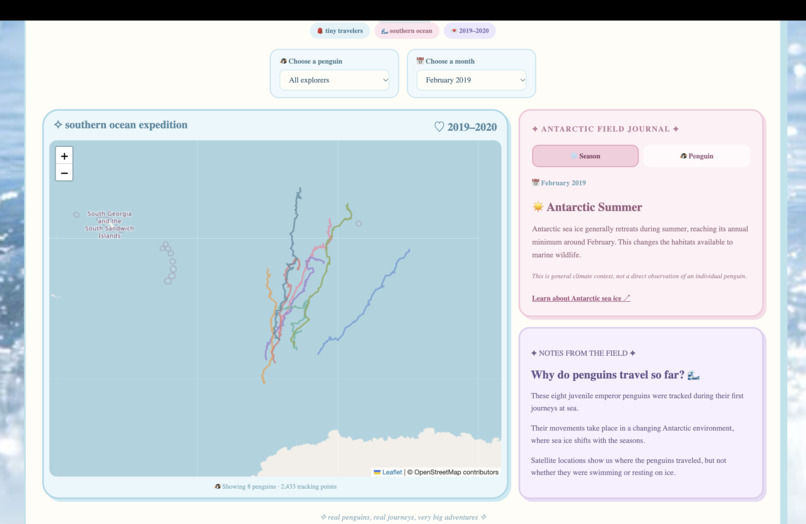Screen dimensions: 806x524
Task: Click the Antarctic Summer heading
Action: pos(594,207)
